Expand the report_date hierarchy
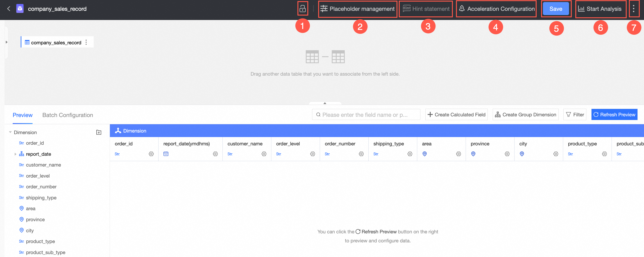The image size is (644, 257). [x=15, y=154]
